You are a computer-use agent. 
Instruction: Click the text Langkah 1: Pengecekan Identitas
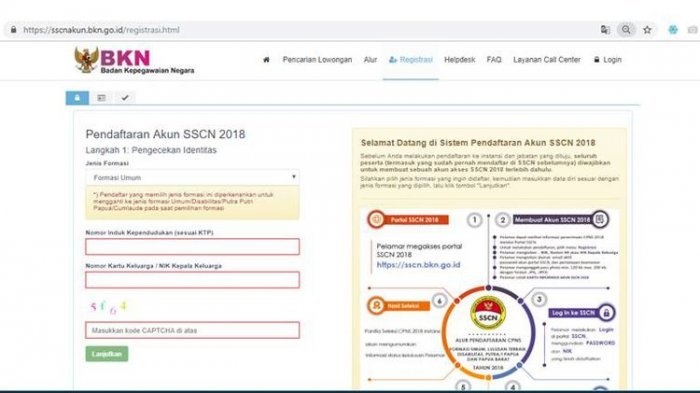point(151,150)
